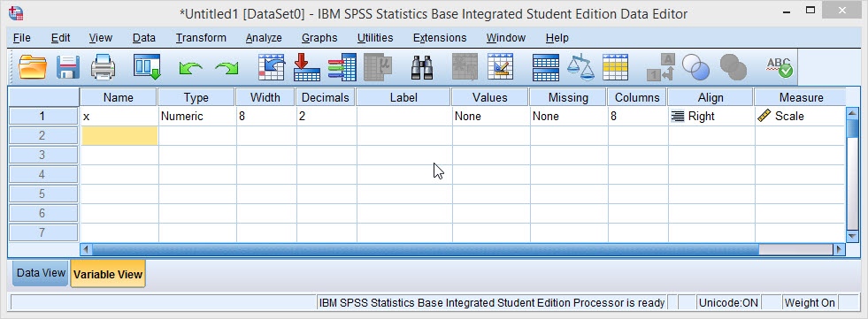Click the Weight Cases scales icon
This screenshot has height=319, width=868.
tap(580, 67)
